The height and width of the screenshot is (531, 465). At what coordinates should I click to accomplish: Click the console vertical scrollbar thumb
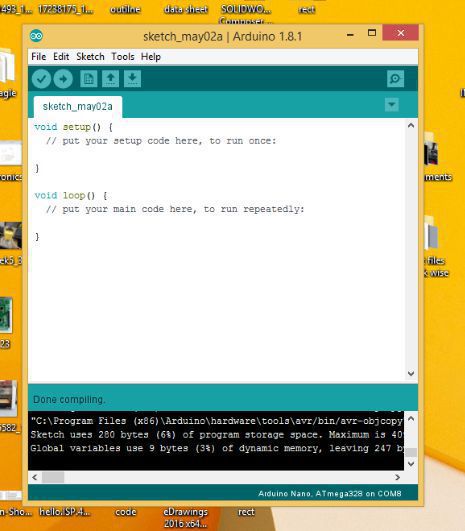click(x=411, y=452)
